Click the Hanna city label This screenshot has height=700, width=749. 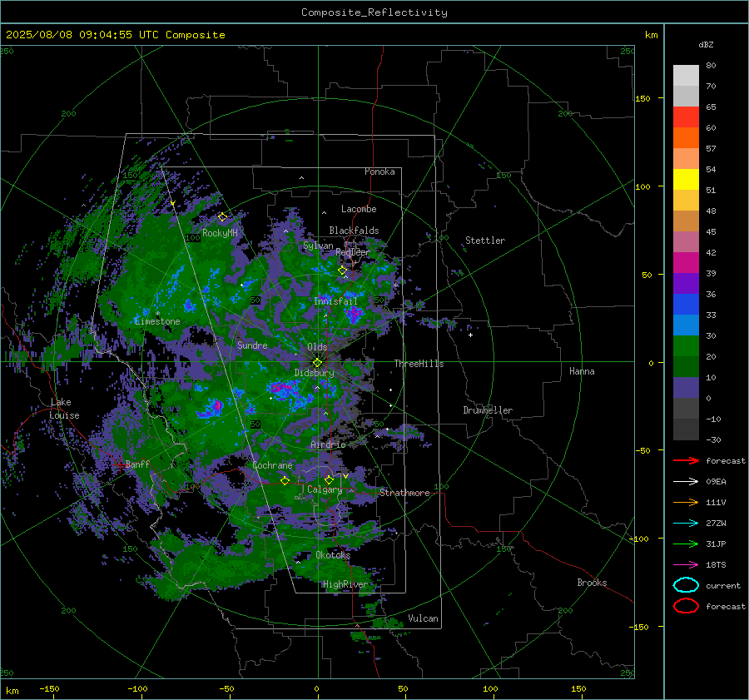coord(582,371)
